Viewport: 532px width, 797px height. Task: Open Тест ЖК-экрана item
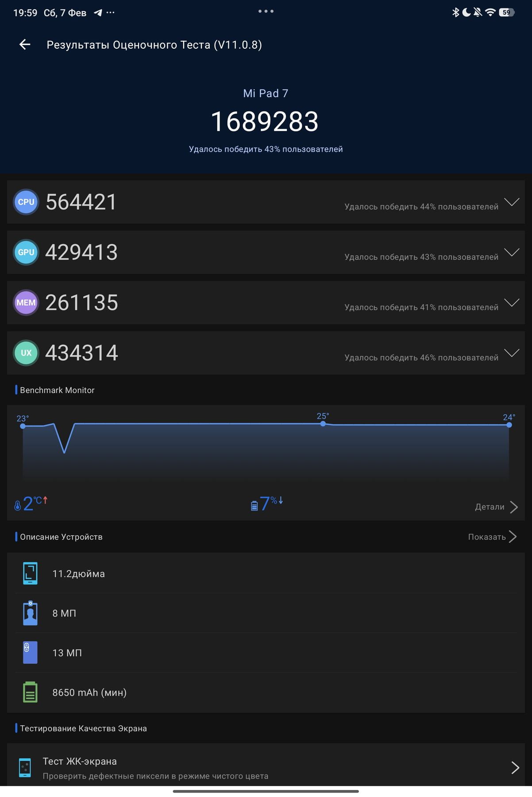coord(266,767)
